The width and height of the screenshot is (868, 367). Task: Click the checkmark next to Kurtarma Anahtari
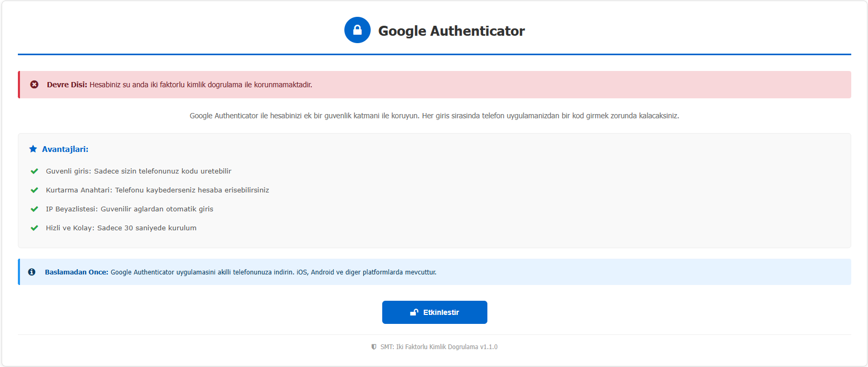pos(34,190)
